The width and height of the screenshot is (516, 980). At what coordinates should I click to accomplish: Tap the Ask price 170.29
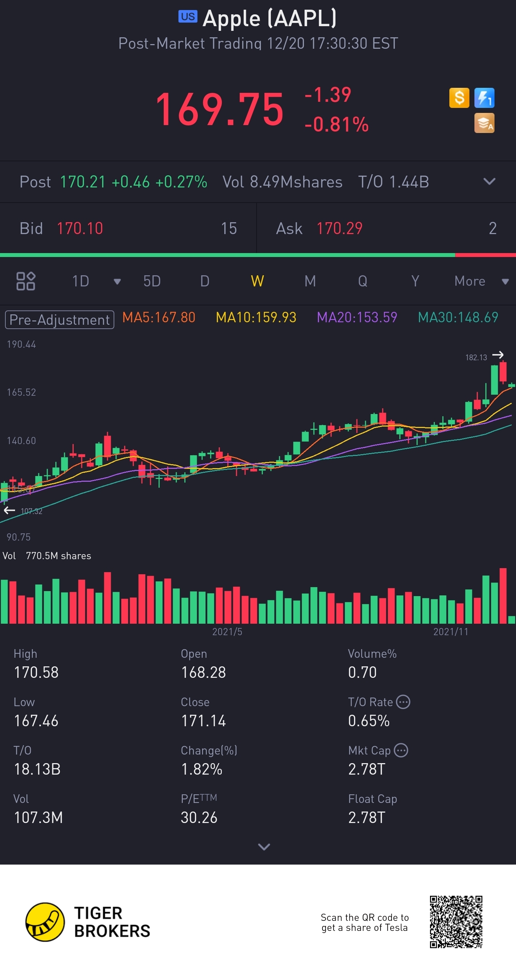340,229
